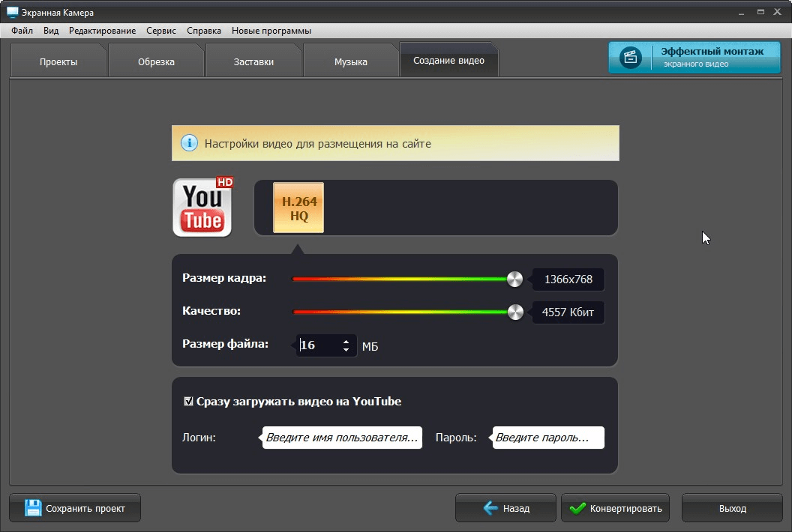Switch to the Заставки tab
This screenshot has width=792, height=532.
coord(253,61)
